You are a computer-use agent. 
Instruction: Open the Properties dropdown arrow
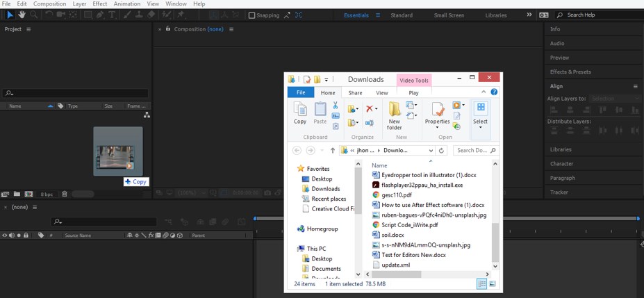[x=437, y=128]
